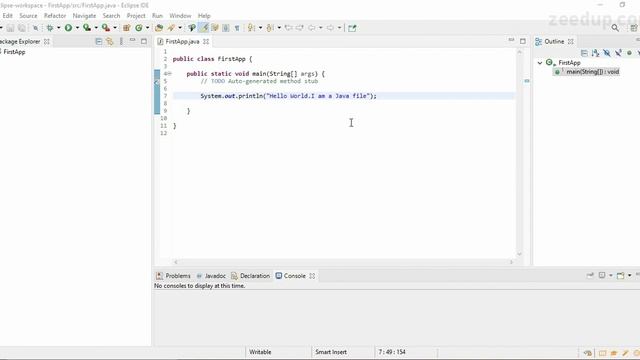The width and height of the screenshot is (640, 360).
Task: Open the Open Task dropdown arrow
Action: (x=180, y=28)
